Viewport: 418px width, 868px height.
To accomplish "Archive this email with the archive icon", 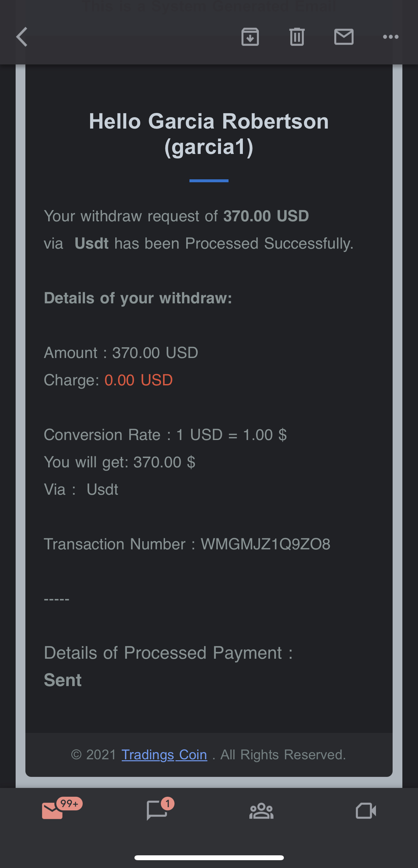I will click(x=250, y=37).
